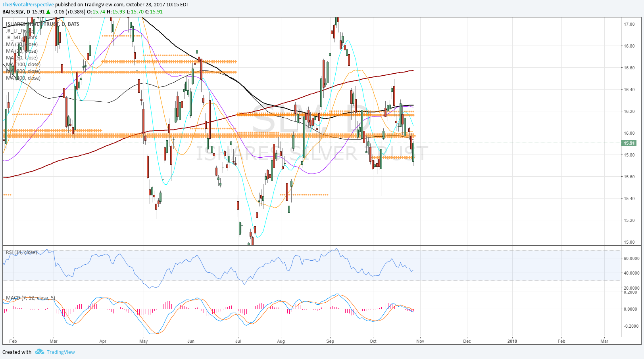Click the Feb label after 2018
This screenshot has width=644, height=359.
[x=561, y=341]
